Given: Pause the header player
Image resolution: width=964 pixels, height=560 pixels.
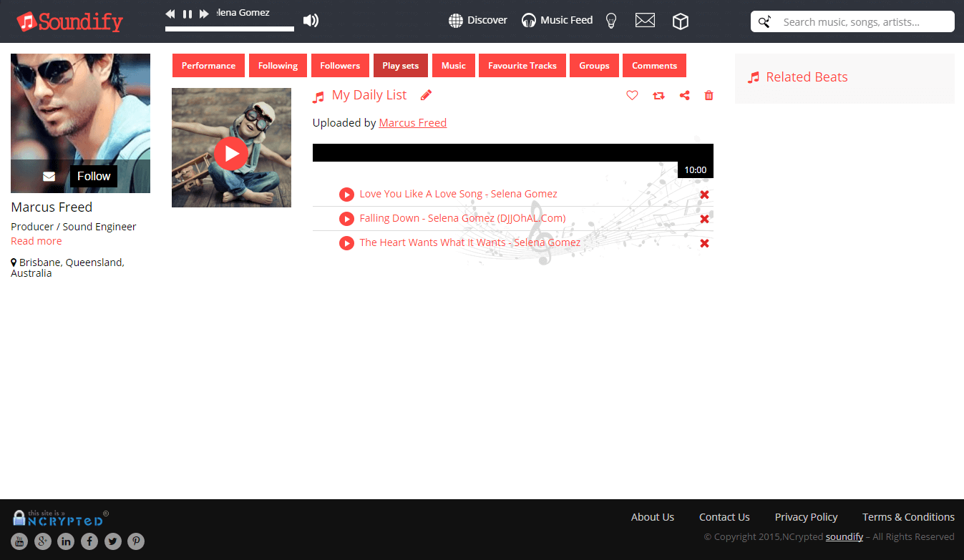Looking at the screenshot, I should (x=188, y=14).
